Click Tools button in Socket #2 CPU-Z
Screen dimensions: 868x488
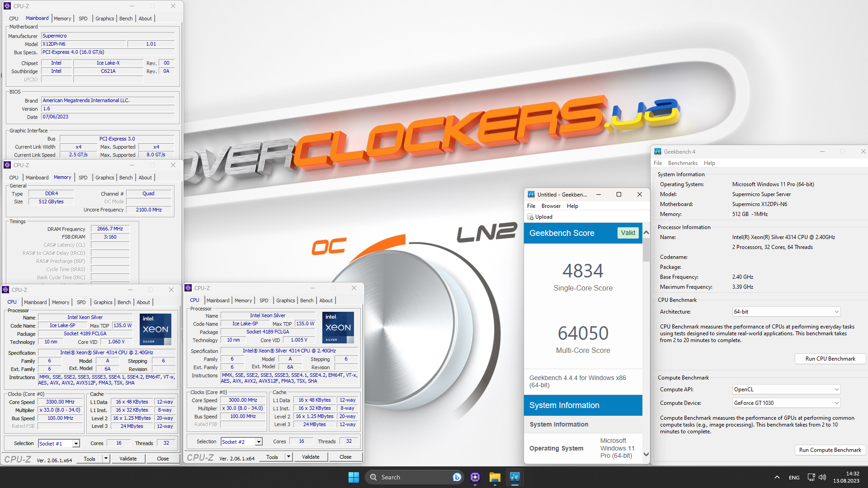272,457
